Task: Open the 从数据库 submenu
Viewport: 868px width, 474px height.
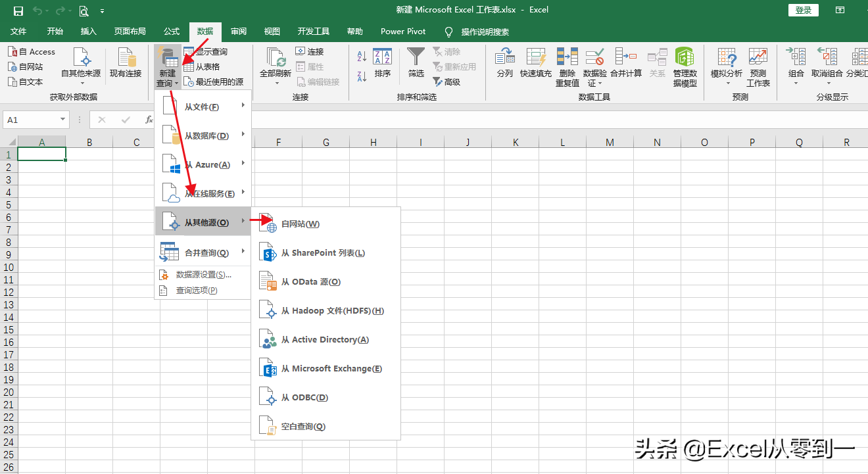Action: tap(203, 136)
